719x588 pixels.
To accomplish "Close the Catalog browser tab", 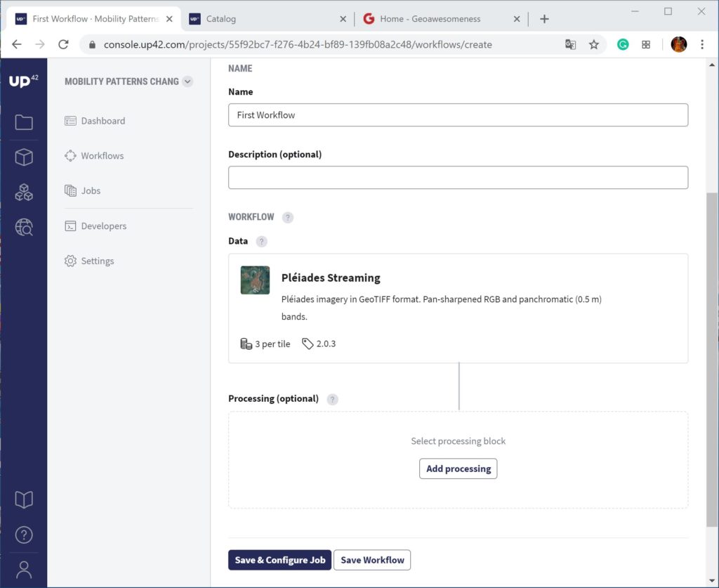I will (x=343, y=19).
